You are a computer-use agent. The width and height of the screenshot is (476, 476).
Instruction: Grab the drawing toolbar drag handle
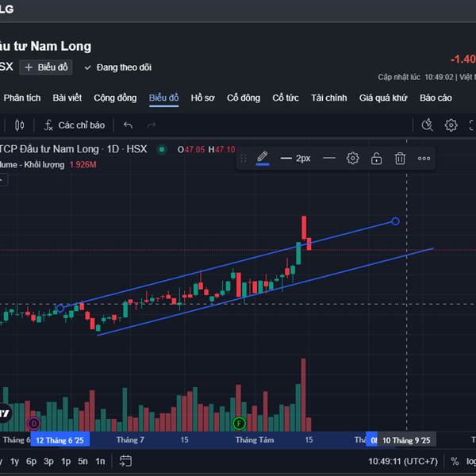click(244, 158)
